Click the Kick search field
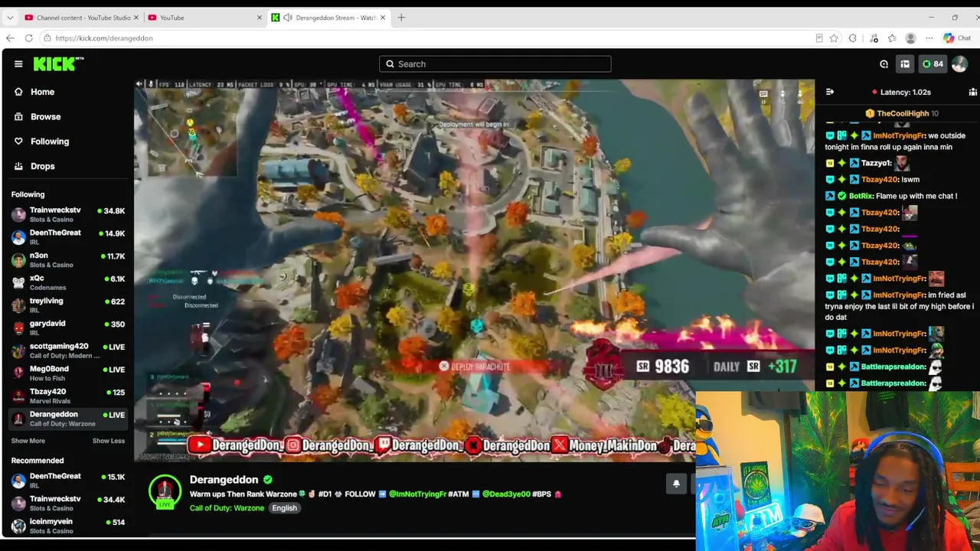The width and height of the screenshot is (980, 551). [x=495, y=64]
